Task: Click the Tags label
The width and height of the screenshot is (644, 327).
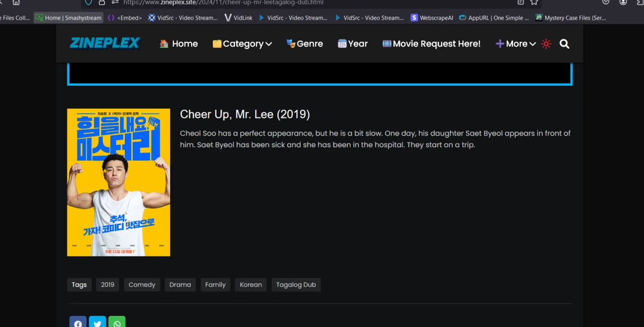Action: pos(79,285)
